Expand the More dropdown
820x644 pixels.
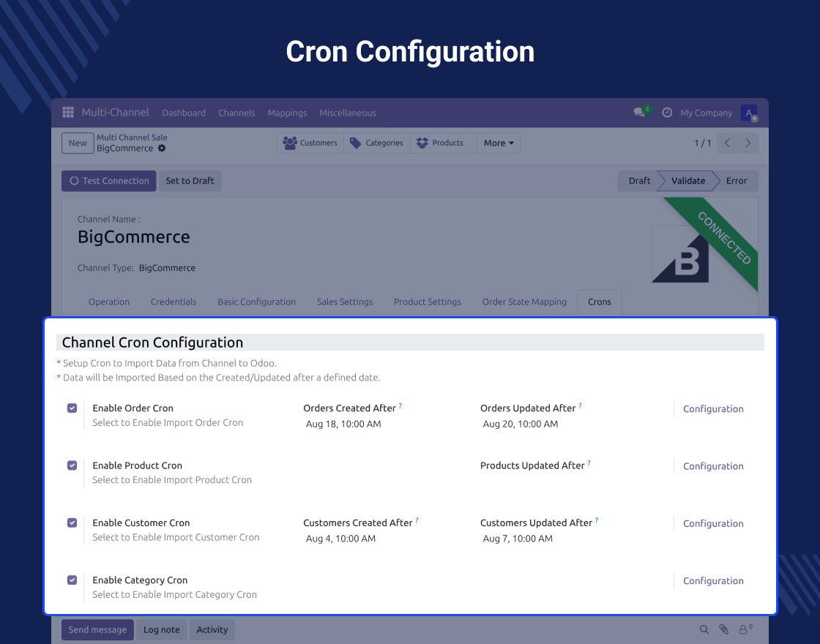(x=499, y=143)
